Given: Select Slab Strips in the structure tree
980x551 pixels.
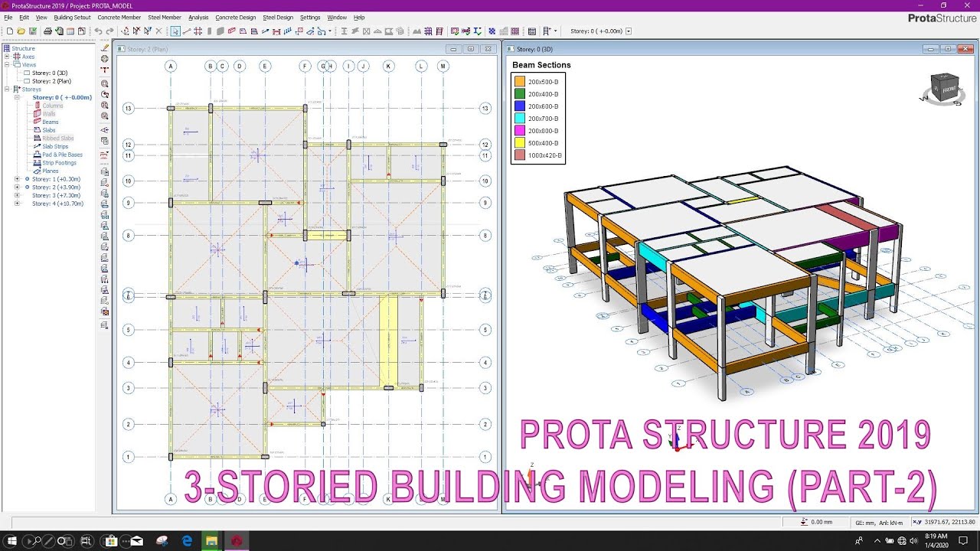Looking at the screenshot, I should 55,146.
